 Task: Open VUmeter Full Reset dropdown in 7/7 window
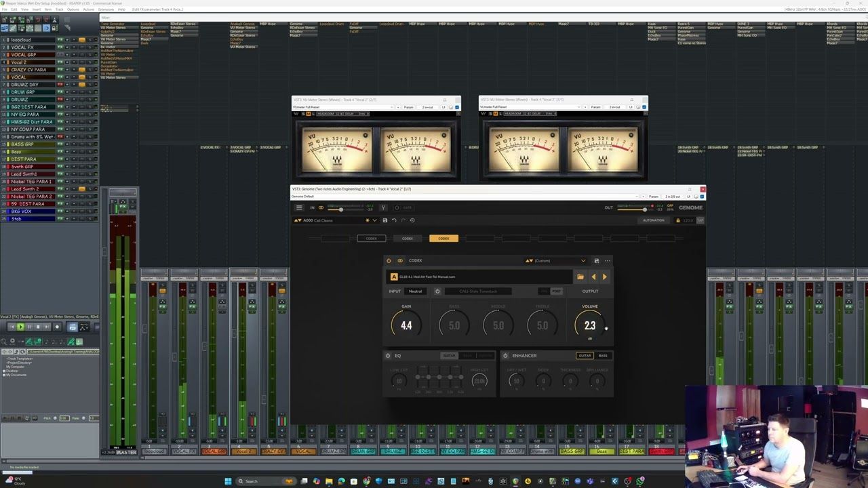tap(530, 107)
